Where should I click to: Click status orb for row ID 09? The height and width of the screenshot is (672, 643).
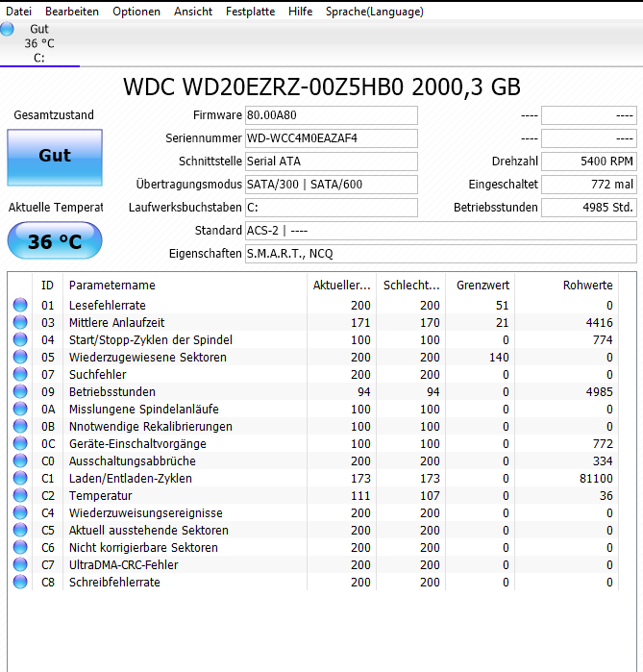pos(20,391)
